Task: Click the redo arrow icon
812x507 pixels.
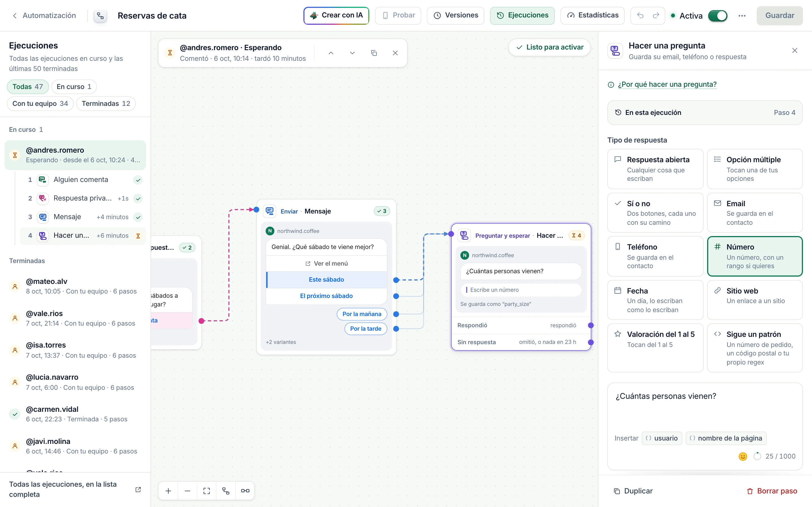Action: pyautogui.click(x=656, y=15)
